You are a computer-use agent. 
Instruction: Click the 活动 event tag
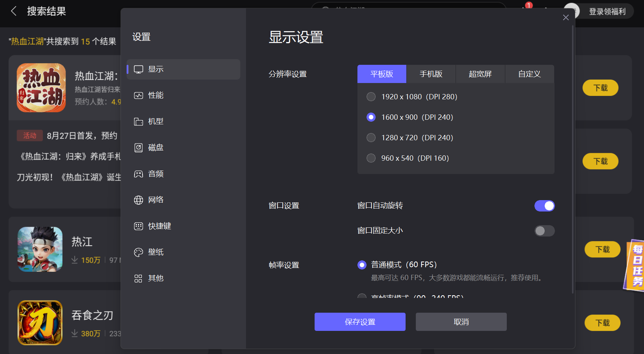(30, 136)
